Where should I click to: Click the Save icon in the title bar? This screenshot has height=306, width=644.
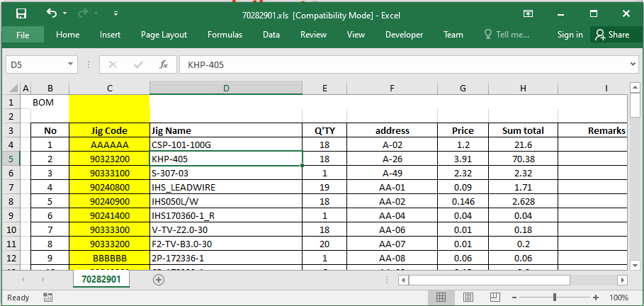point(21,14)
